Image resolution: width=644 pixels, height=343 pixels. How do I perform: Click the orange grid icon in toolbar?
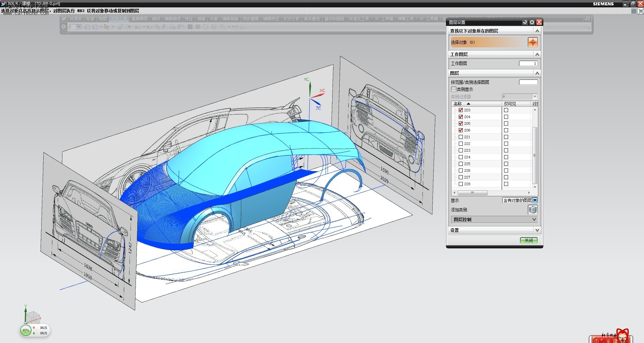coord(198,27)
